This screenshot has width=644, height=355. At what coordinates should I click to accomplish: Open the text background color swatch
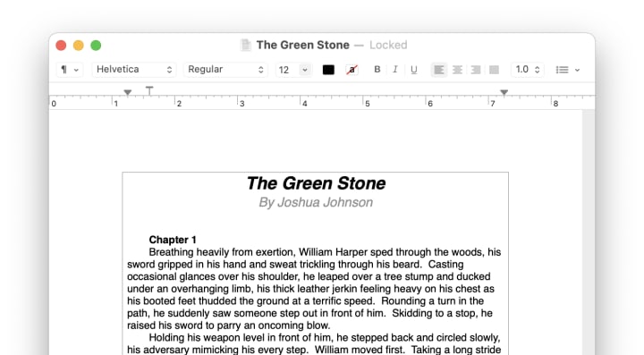pos(352,70)
